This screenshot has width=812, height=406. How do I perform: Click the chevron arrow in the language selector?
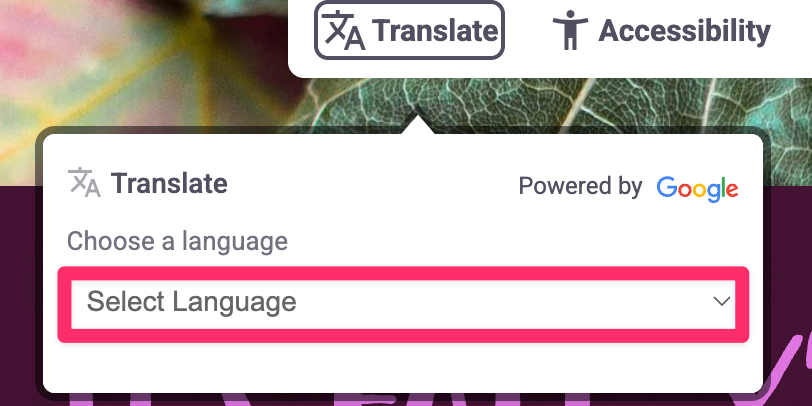[x=721, y=302]
